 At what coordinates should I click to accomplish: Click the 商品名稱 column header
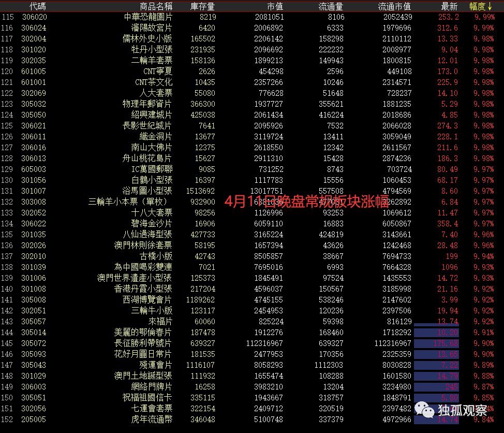(x=156, y=6)
